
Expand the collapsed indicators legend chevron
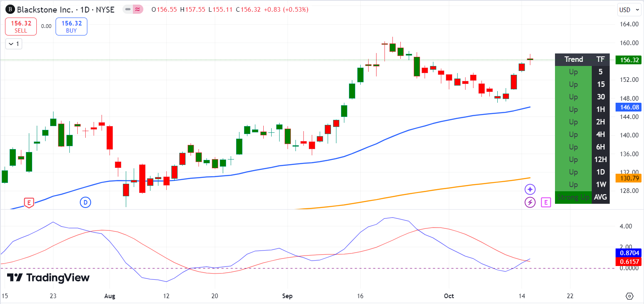click(13, 43)
